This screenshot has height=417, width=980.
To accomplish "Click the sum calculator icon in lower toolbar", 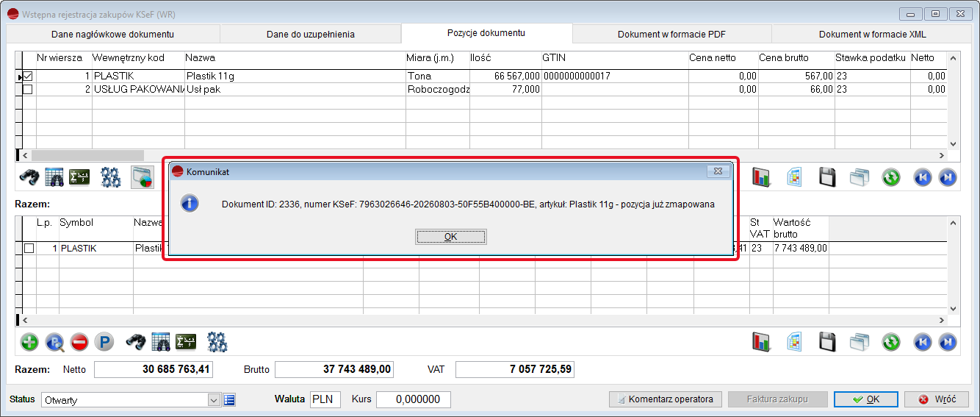I will pos(186,342).
